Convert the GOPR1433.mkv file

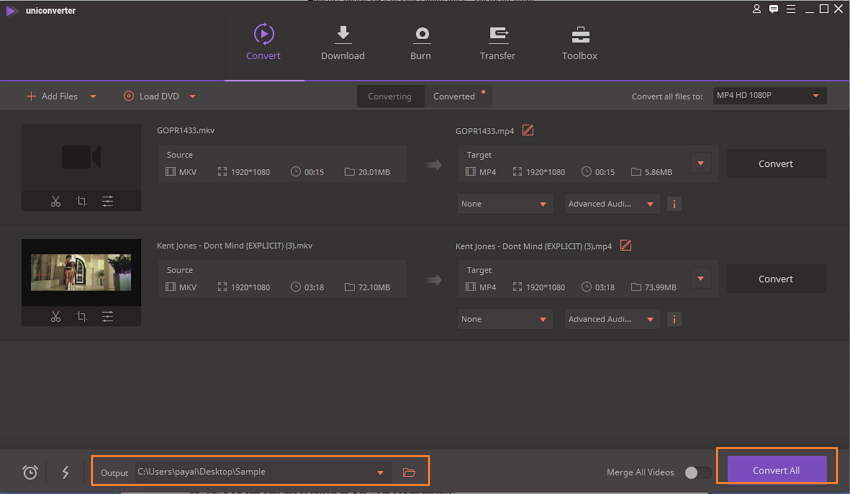tap(776, 163)
